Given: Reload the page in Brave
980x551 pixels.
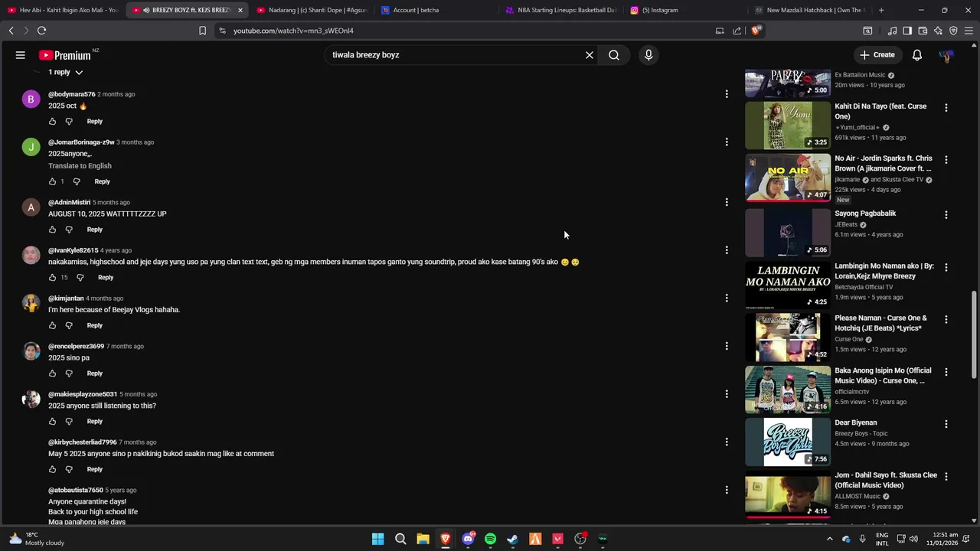Looking at the screenshot, I should (41, 31).
